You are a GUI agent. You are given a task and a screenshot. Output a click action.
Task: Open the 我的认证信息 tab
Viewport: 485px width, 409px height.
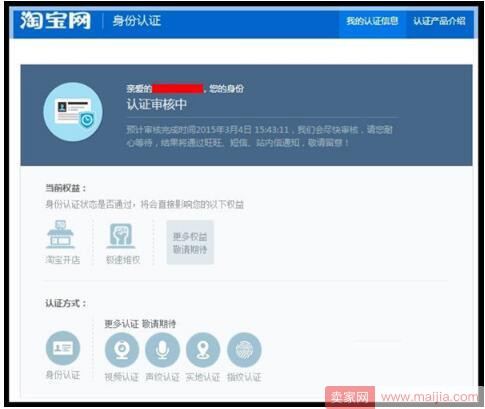pyautogui.click(x=372, y=21)
